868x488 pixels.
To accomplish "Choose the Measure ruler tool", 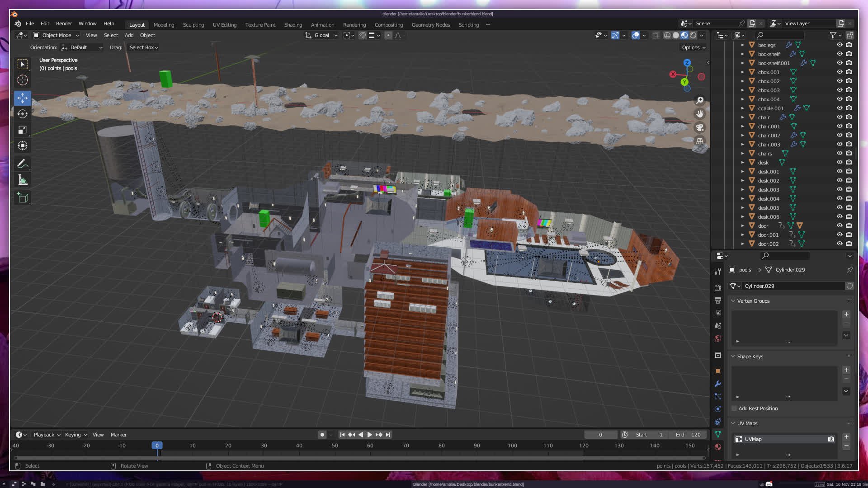I will pos(23,180).
